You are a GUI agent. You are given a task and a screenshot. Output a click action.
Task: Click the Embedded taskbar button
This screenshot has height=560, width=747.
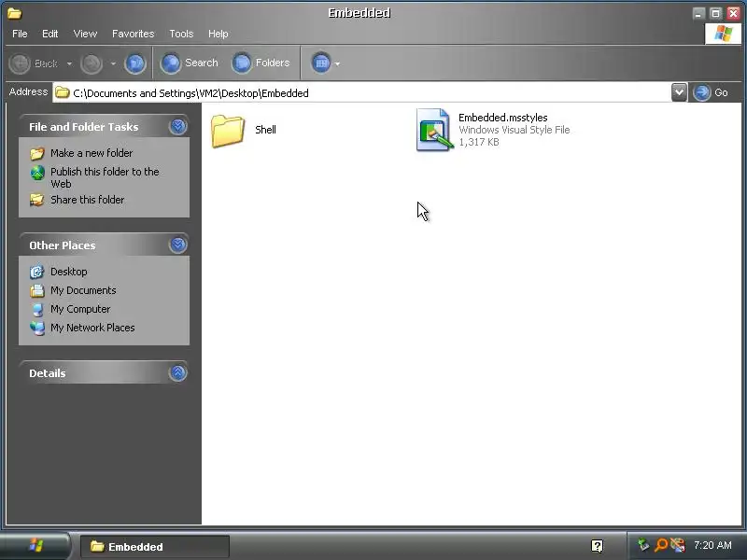tap(155, 546)
